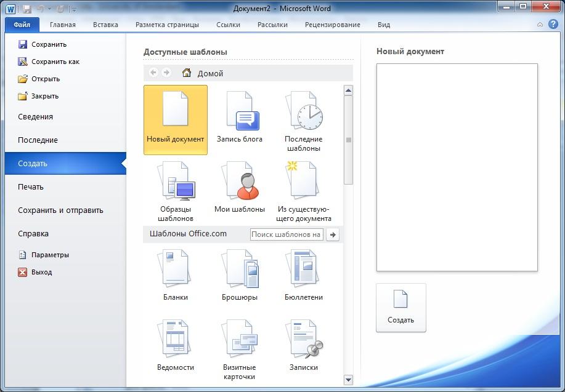Click the templates scrollbar down arrow
The width and height of the screenshot is (565, 392).
349,380
